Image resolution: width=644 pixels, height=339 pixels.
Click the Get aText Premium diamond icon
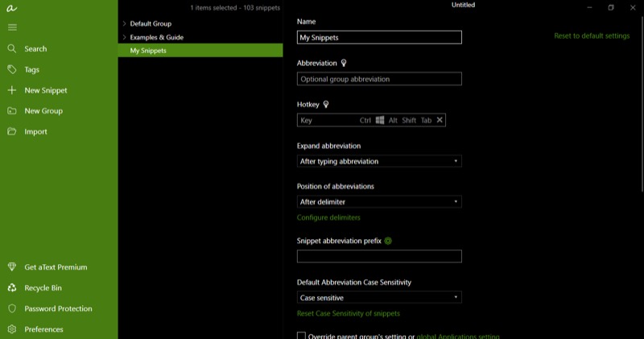pyautogui.click(x=12, y=267)
